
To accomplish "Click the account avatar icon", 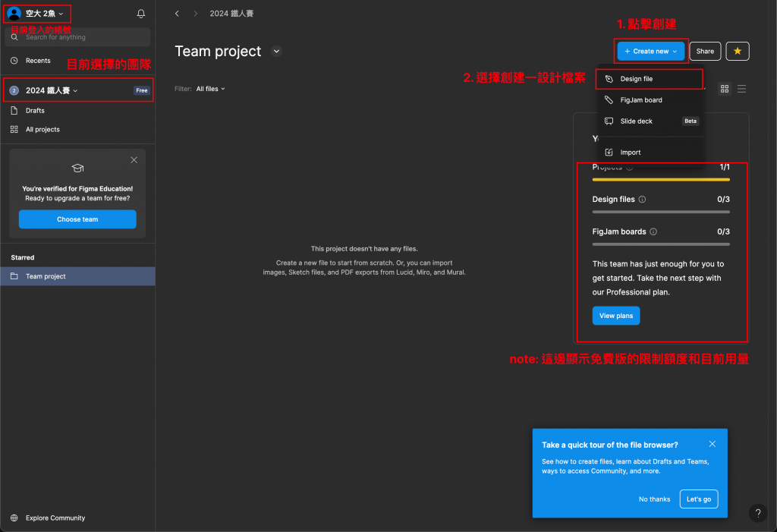I will 14,14.
